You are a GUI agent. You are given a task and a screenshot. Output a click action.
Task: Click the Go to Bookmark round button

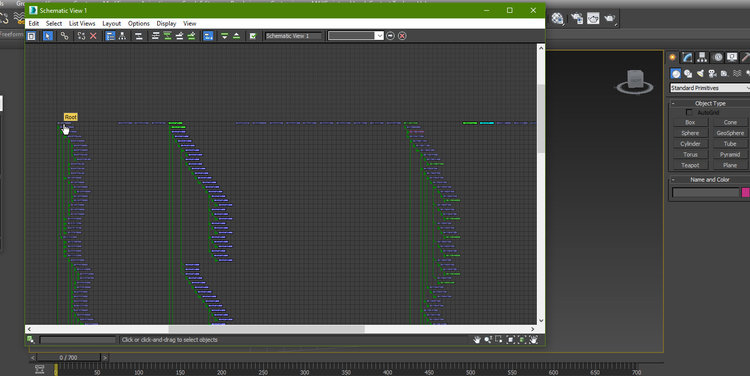click(390, 36)
